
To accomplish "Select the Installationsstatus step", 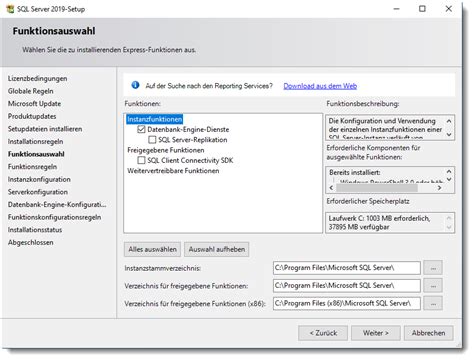I will click(x=35, y=230).
